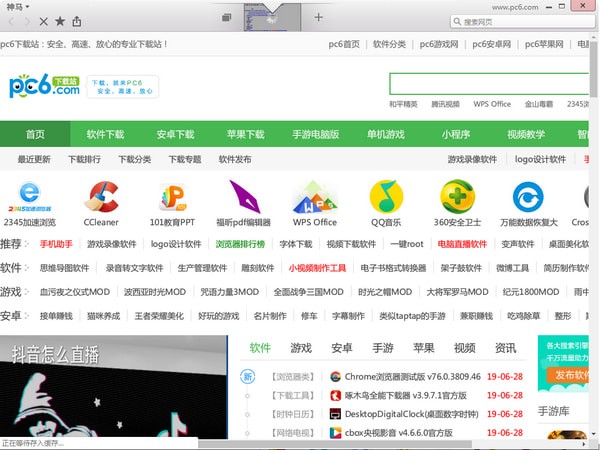Open the CCleaner software icon

click(x=101, y=197)
